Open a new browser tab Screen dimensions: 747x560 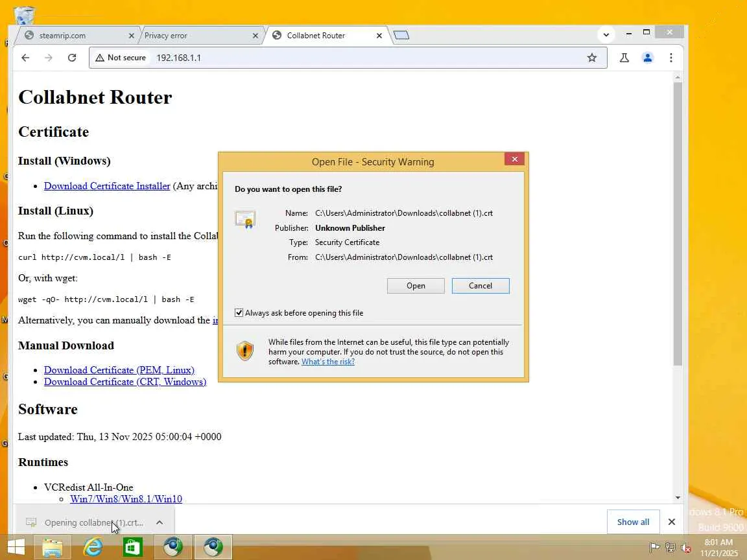401,35
